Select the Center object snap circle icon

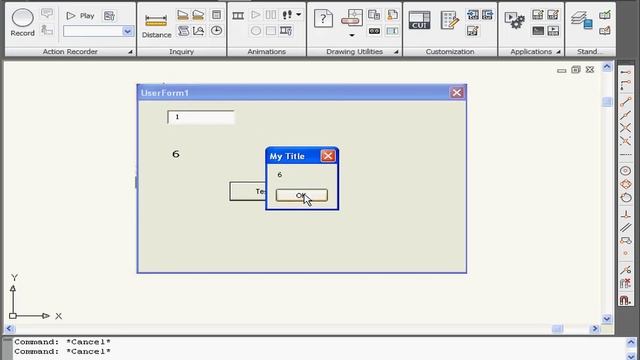pos(625,171)
